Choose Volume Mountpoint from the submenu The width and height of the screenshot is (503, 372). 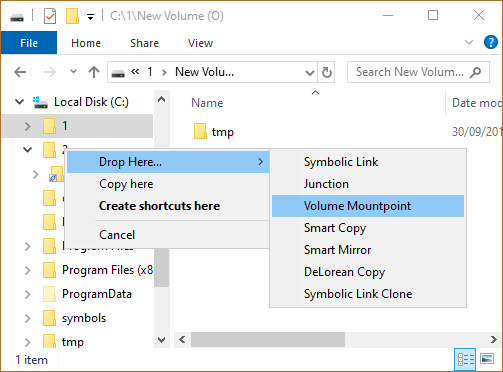368,206
